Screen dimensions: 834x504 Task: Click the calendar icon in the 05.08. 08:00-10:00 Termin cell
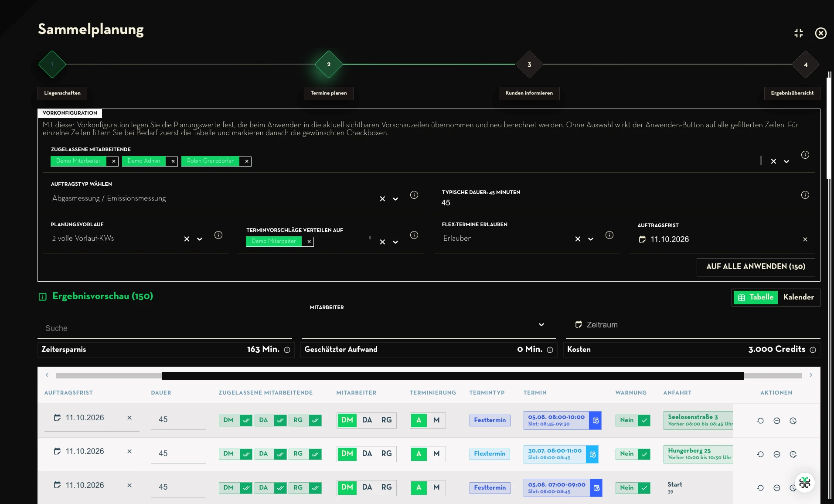(x=596, y=421)
